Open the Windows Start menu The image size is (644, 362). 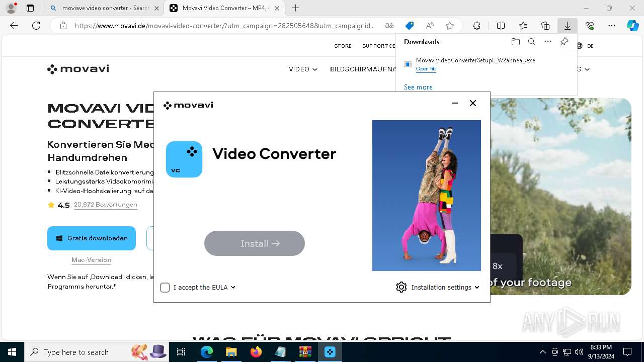(x=12, y=352)
